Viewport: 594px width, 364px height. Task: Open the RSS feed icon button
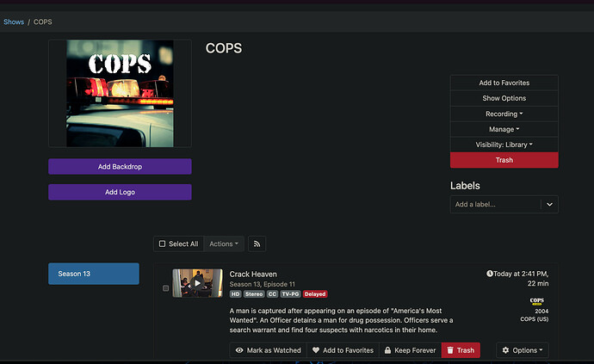click(257, 244)
